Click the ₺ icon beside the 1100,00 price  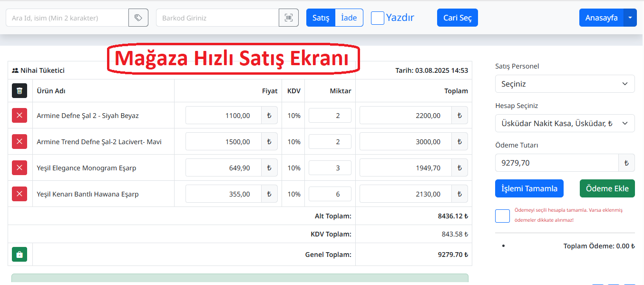[270, 115]
